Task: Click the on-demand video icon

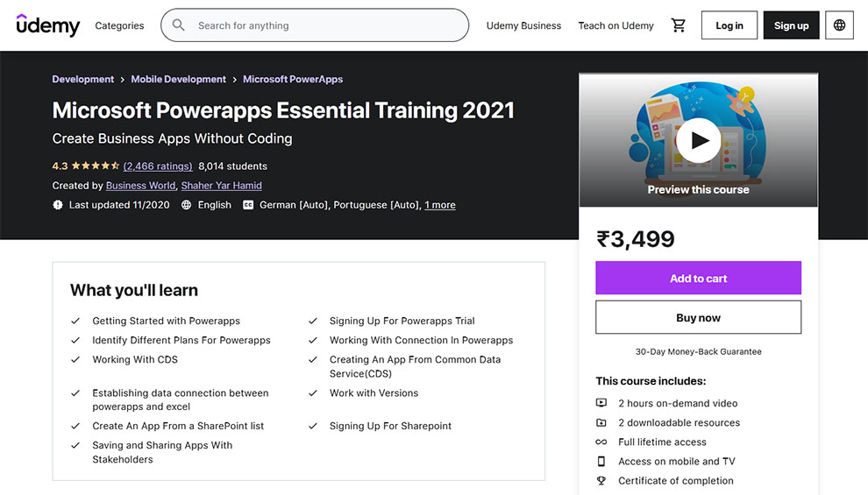Action: tap(601, 404)
